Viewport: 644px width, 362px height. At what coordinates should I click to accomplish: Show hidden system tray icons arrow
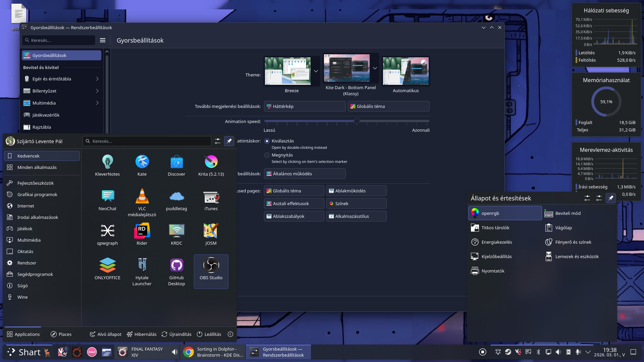click(x=588, y=352)
